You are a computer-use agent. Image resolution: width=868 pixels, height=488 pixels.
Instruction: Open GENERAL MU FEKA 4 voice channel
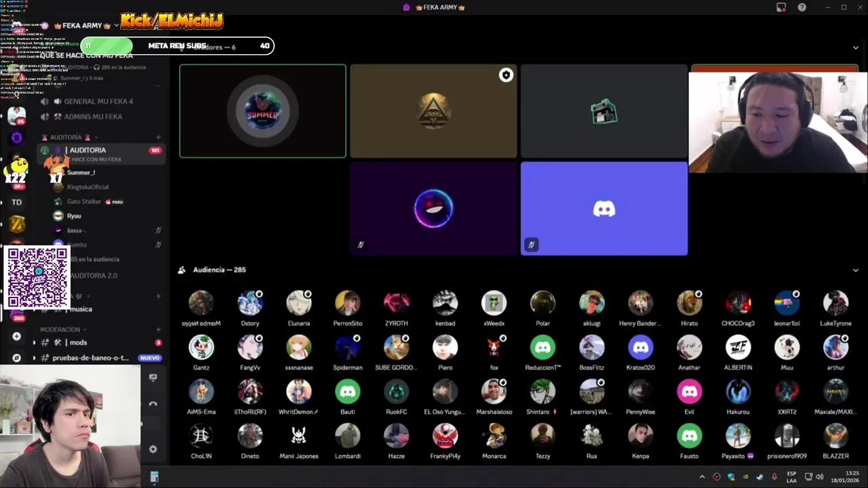click(x=98, y=102)
